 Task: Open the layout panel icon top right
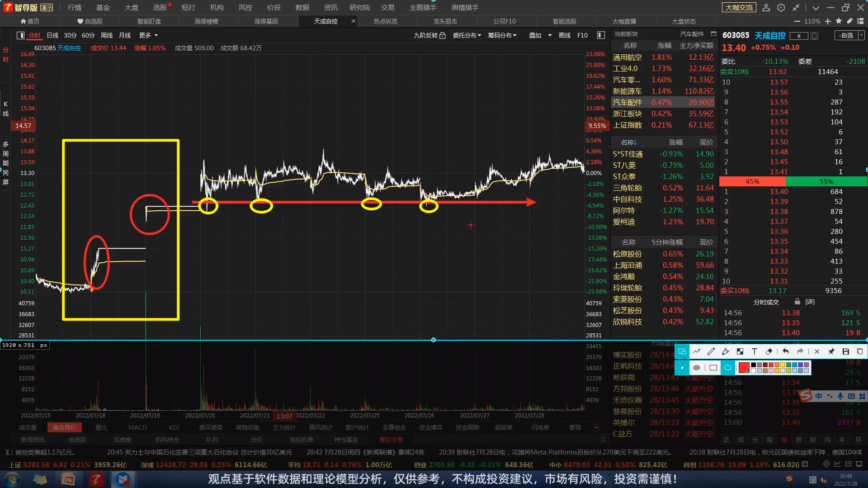[860, 21]
